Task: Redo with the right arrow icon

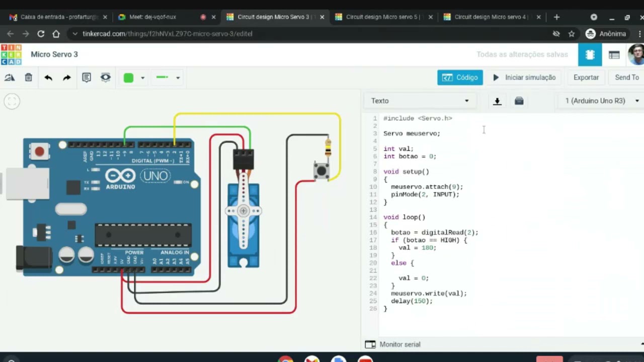Action: click(x=67, y=77)
